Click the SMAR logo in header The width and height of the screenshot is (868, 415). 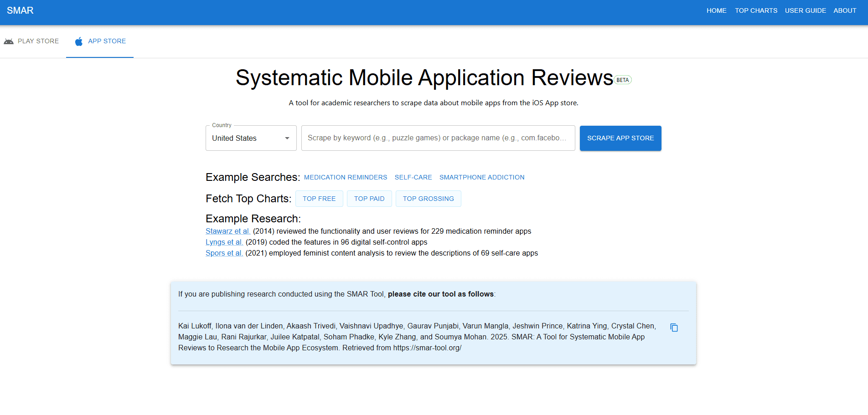pos(20,10)
